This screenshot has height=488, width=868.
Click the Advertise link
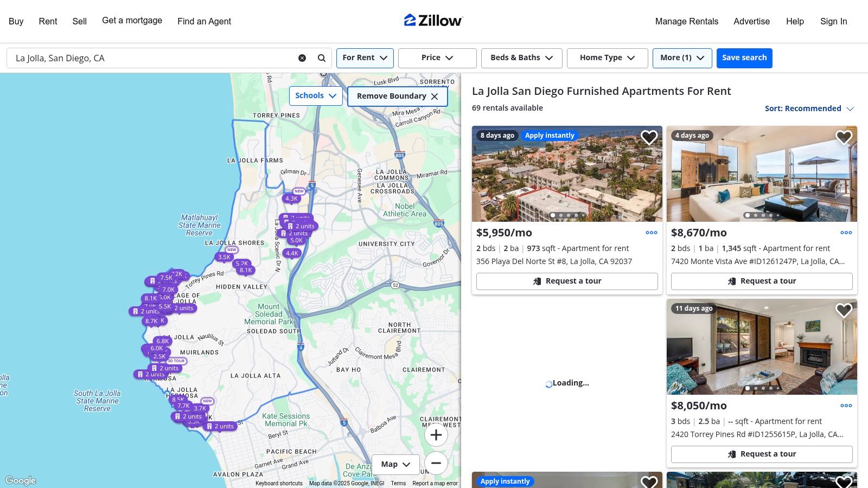pos(751,21)
